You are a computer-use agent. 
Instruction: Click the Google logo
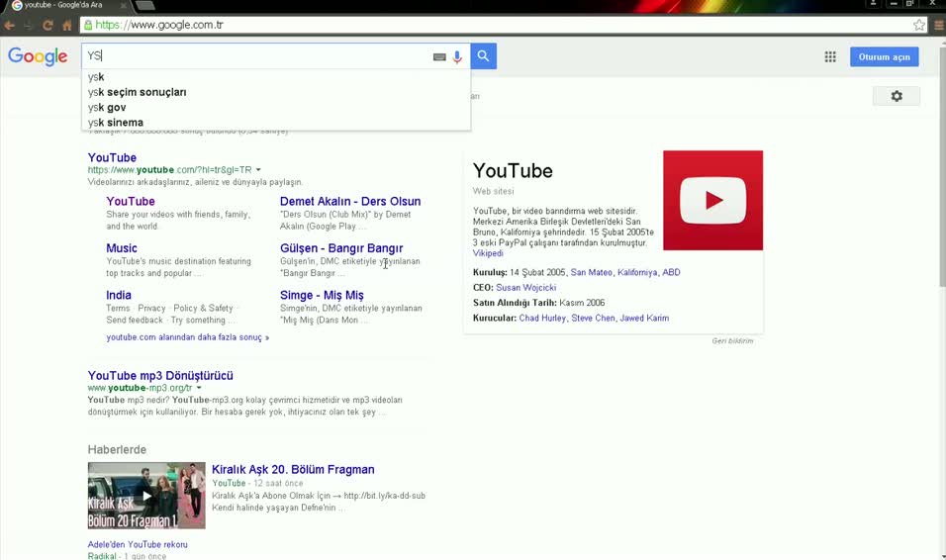pos(38,56)
